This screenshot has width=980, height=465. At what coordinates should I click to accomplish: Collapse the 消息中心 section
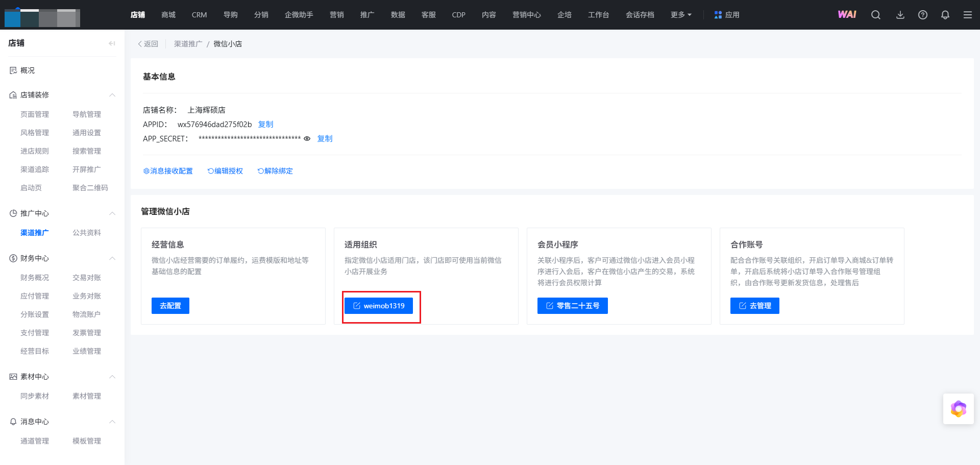tap(112, 422)
